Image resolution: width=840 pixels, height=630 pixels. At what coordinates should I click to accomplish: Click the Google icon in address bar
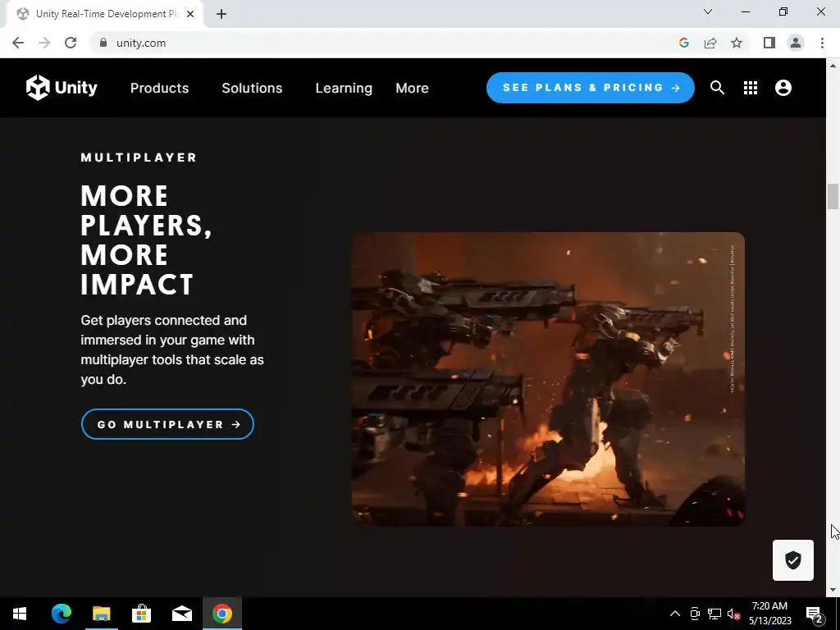(x=683, y=43)
